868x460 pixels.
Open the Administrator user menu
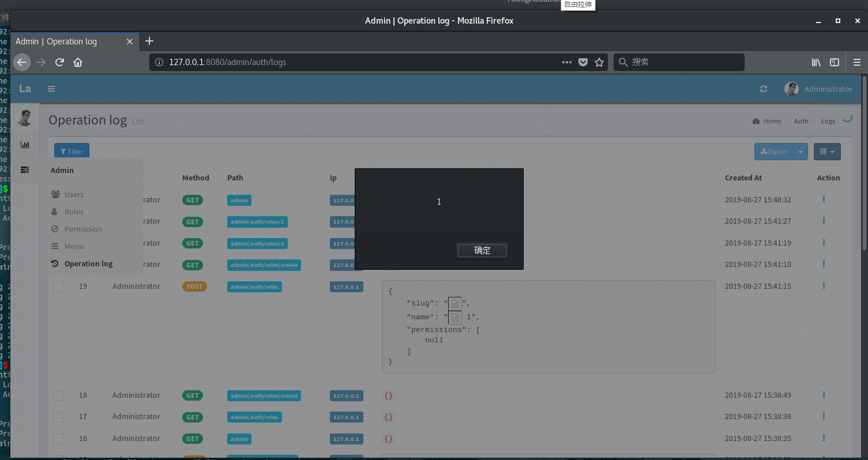pyautogui.click(x=818, y=89)
